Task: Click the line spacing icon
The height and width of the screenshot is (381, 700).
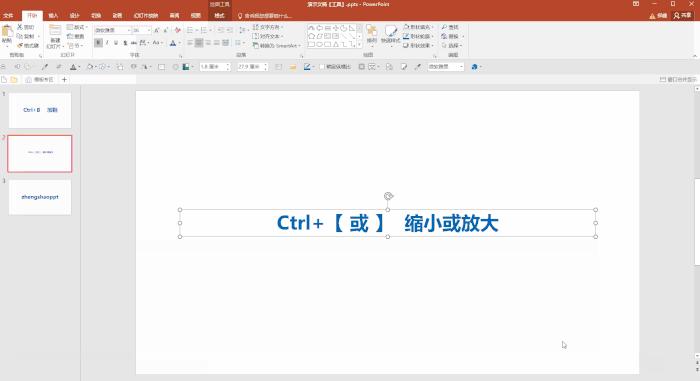Action: pos(242,30)
